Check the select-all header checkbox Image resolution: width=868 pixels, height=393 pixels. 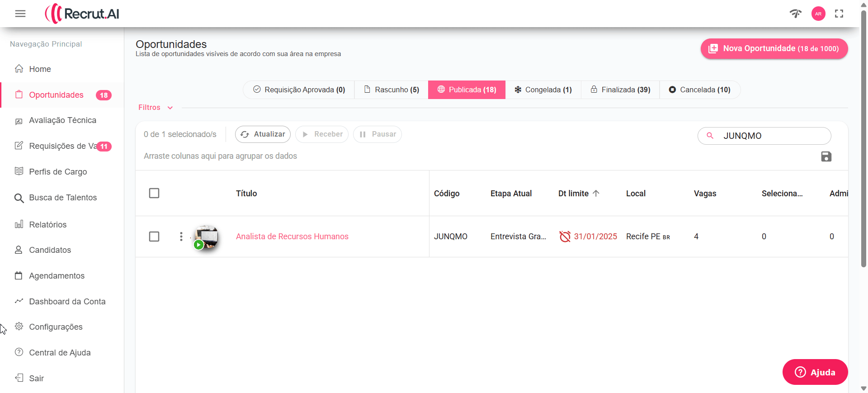tap(154, 193)
